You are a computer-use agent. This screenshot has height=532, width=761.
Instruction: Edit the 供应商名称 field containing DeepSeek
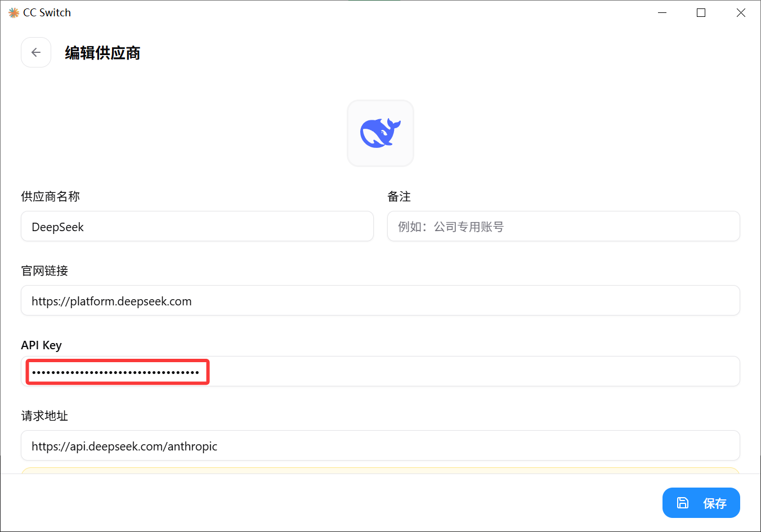197,227
